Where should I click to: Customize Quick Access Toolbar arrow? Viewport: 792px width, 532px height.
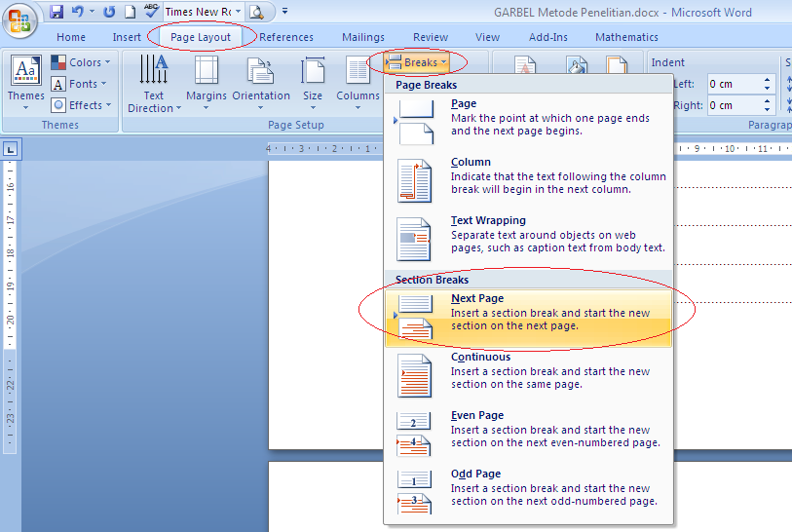[x=284, y=11]
